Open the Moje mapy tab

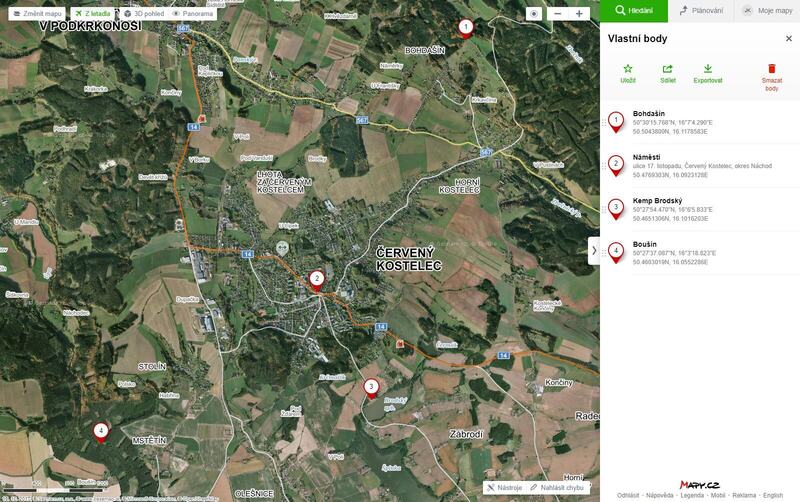pyautogui.click(x=767, y=10)
